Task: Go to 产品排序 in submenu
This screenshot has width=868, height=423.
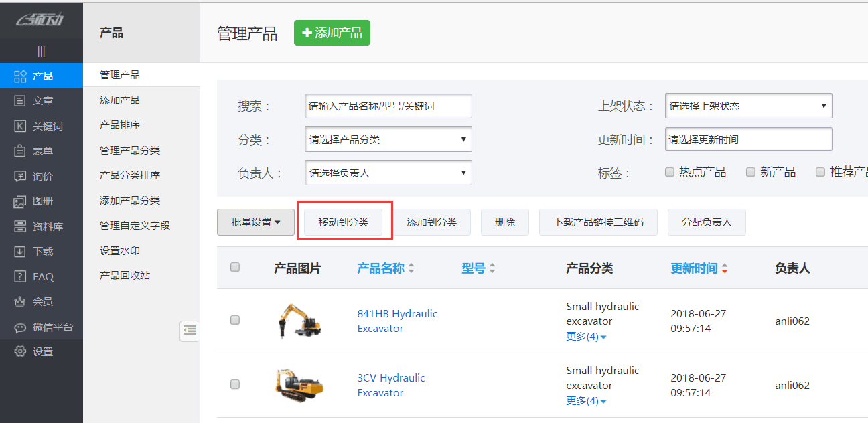Action: (x=120, y=125)
